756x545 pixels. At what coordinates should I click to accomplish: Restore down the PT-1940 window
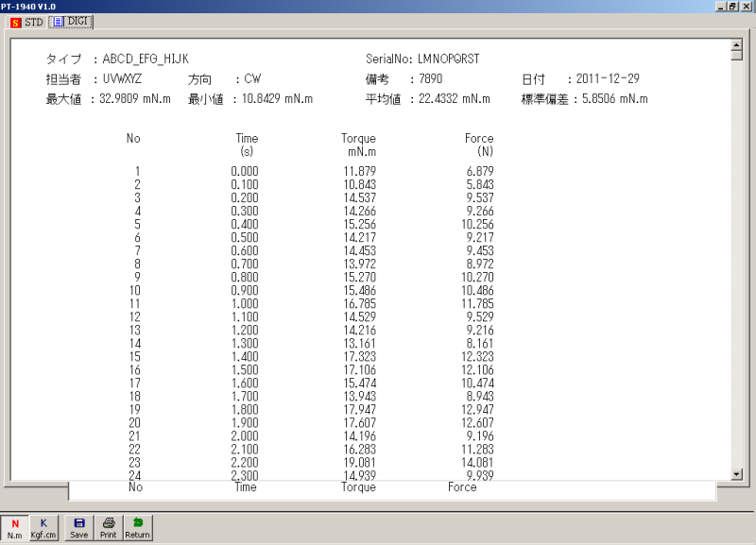[735, 7]
